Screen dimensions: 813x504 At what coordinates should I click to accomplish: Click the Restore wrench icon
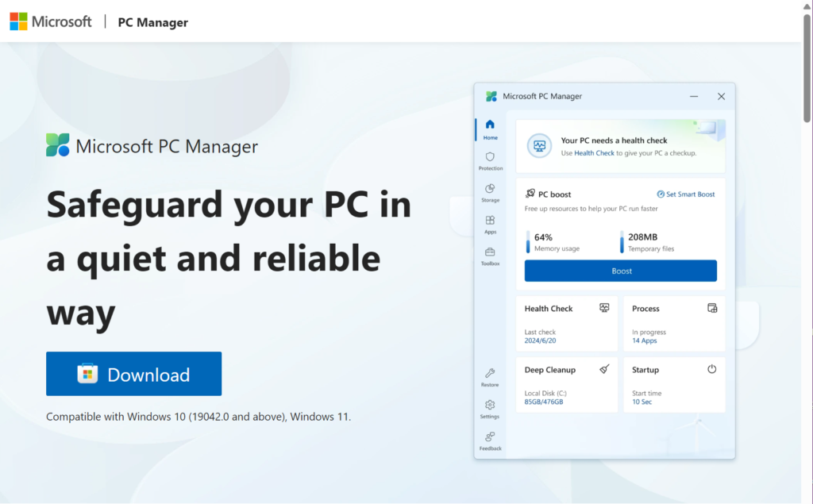[x=490, y=373]
